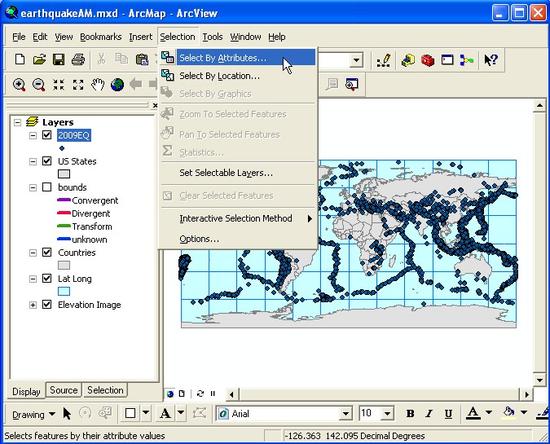
Task: Click the Refresh View icon
Action: (200, 393)
